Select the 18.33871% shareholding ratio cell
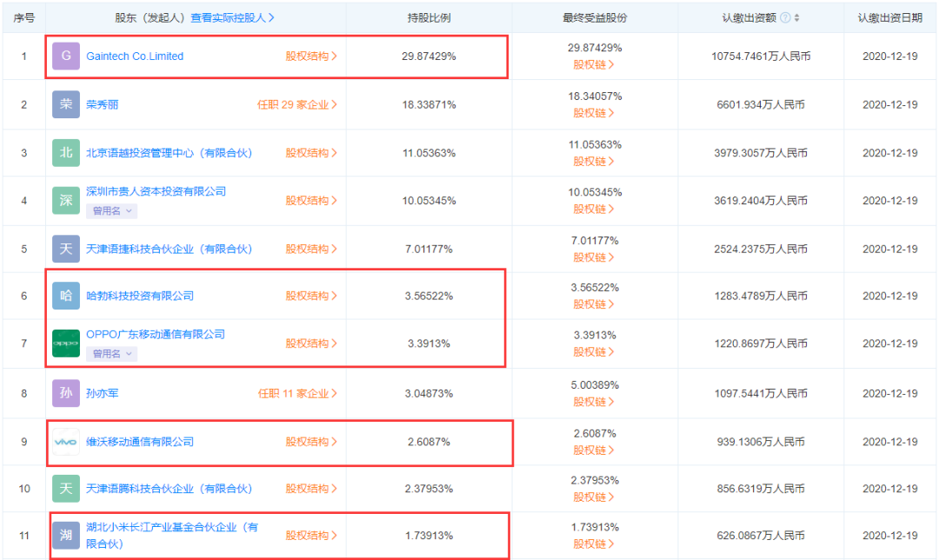Screen dimensions: 939x560 [429, 105]
